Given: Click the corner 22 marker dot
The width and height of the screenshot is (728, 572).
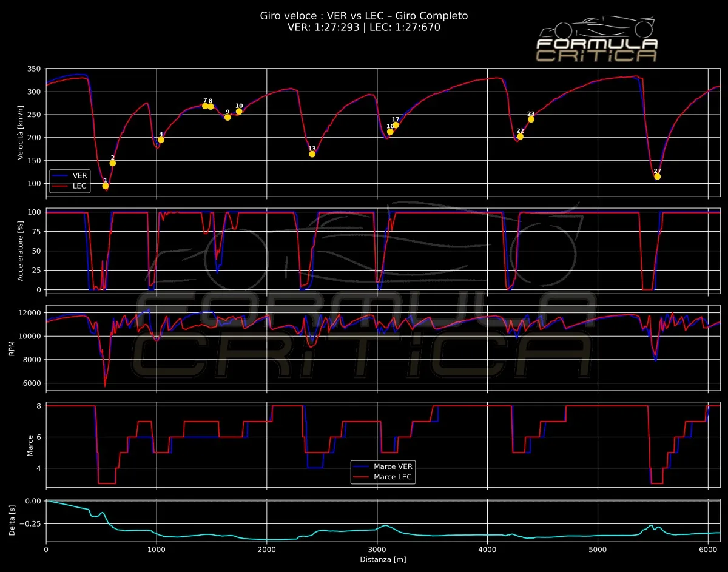Looking at the screenshot, I should coord(520,136).
